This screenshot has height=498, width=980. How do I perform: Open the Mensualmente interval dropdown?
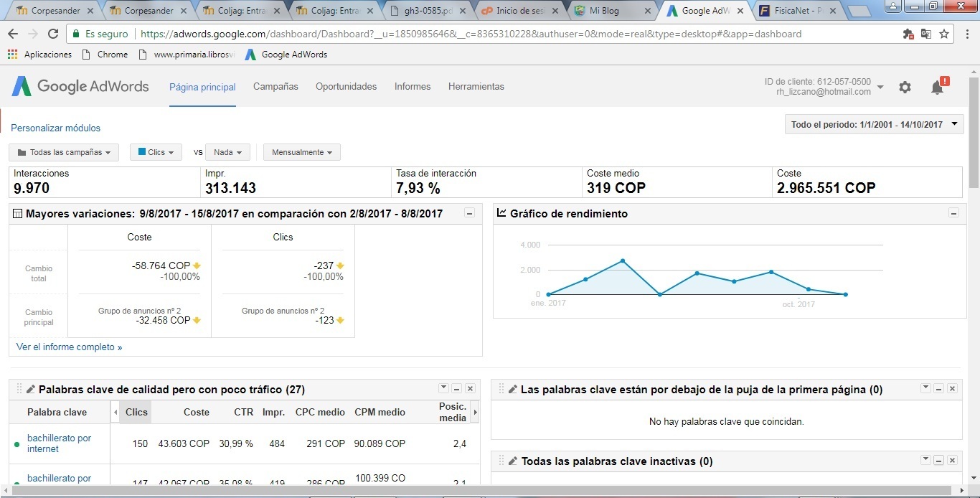(301, 152)
